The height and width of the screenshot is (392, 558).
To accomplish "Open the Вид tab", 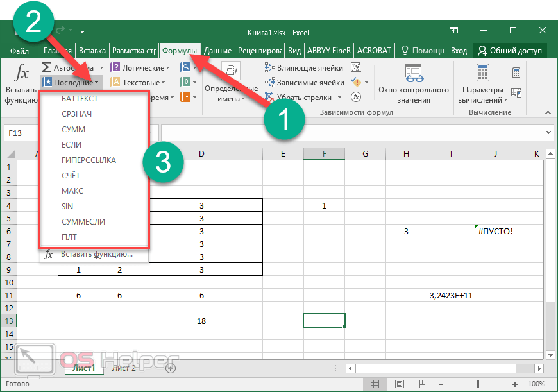I will point(294,51).
